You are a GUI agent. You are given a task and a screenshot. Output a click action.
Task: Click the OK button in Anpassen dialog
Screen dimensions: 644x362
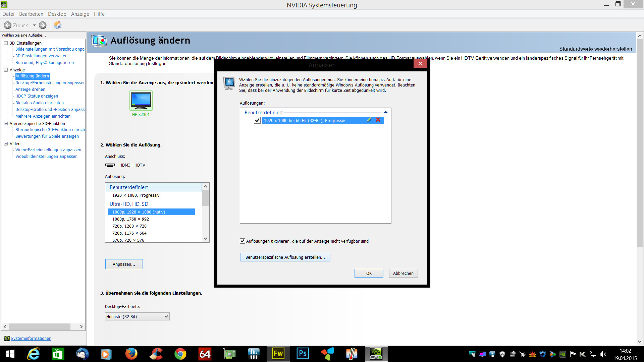pyautogui.click(x=369, y=273)
